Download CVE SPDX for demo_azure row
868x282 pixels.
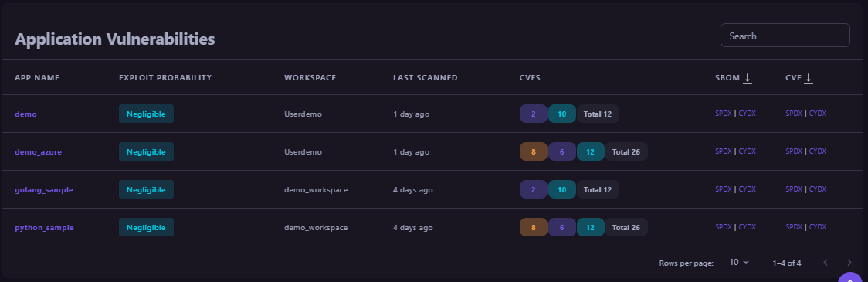pyautogui.click(x=794, y=151)
